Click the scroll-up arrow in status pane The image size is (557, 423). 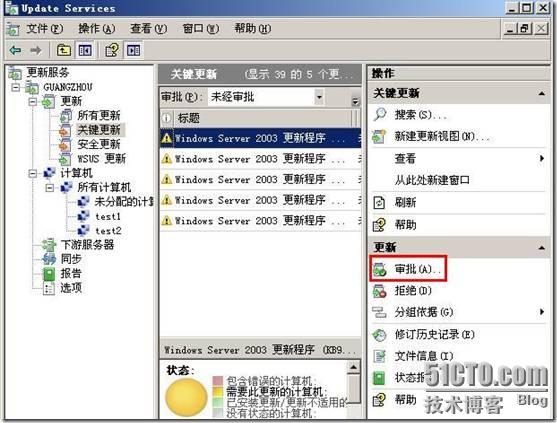354,367
